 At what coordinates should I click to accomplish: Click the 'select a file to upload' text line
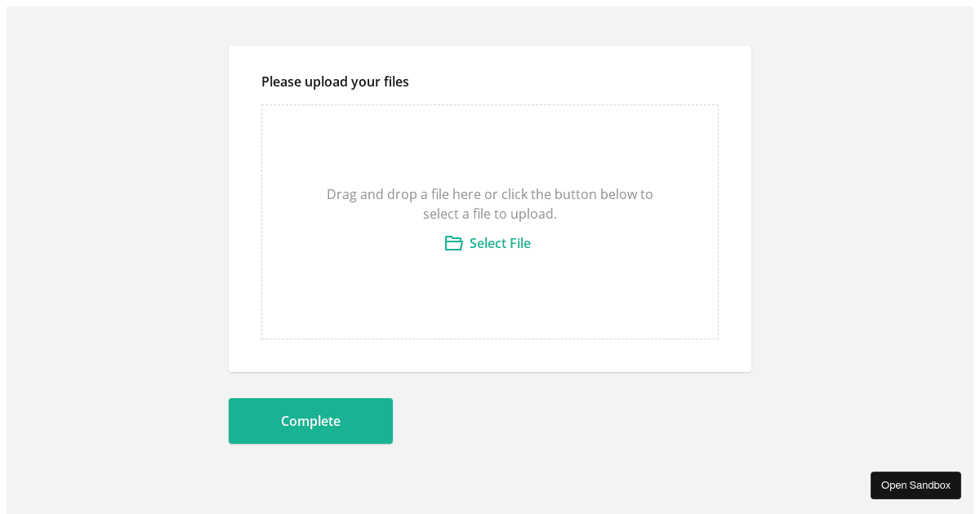click(x=490, y=215)
